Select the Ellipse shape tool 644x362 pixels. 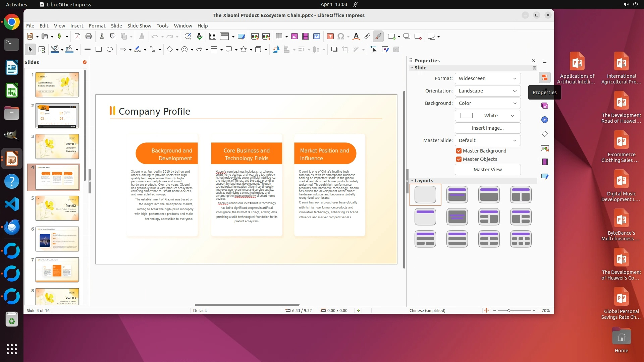coord(110,50)
